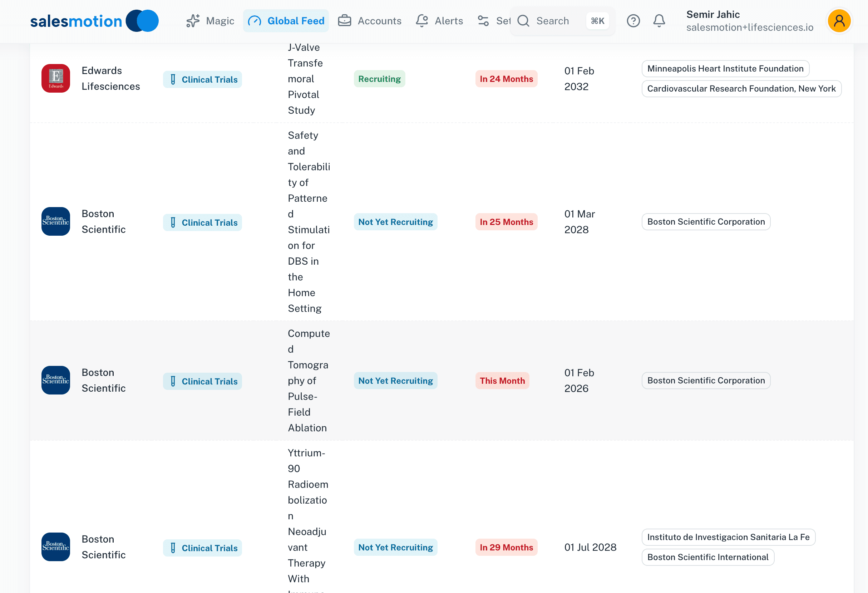Click Clinical Trials tag in Edwards row

tap(202, 80)
